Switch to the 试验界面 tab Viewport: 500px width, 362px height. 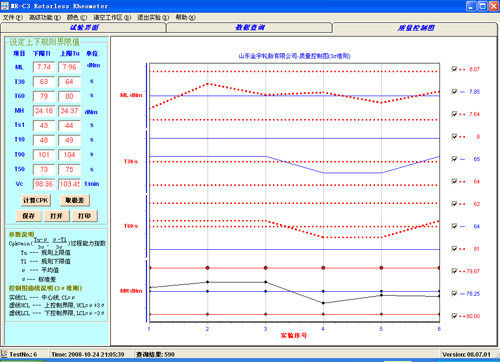click(x=84, y=28)
